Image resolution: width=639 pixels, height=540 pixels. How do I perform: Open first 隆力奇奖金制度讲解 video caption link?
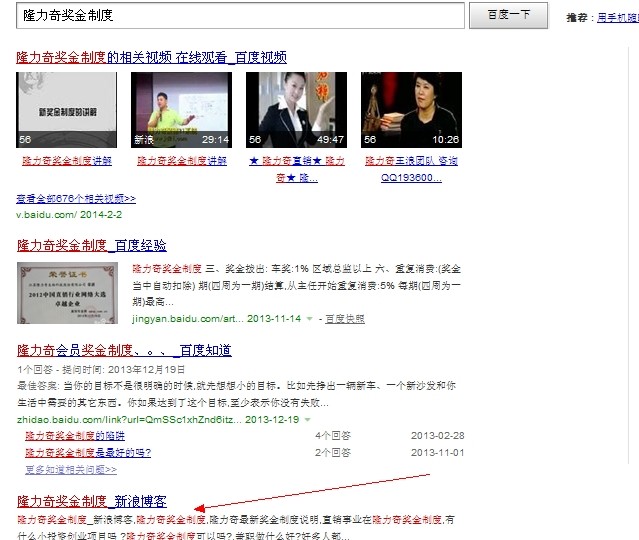click(x=67, y=161)
